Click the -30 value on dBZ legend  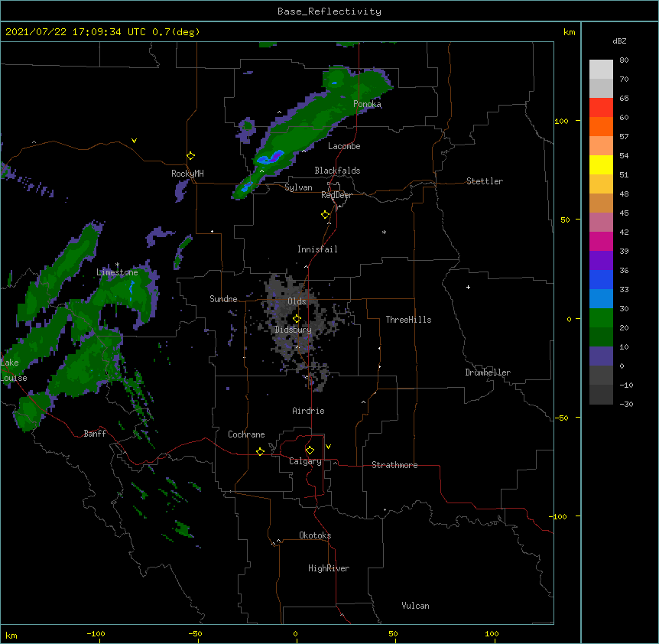point(626,405)
